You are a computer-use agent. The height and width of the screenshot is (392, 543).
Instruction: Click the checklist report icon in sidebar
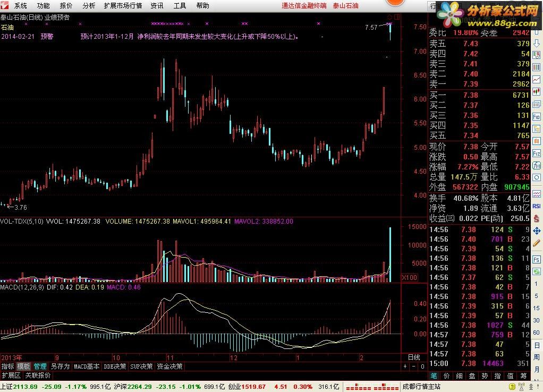tap(537, 55)
